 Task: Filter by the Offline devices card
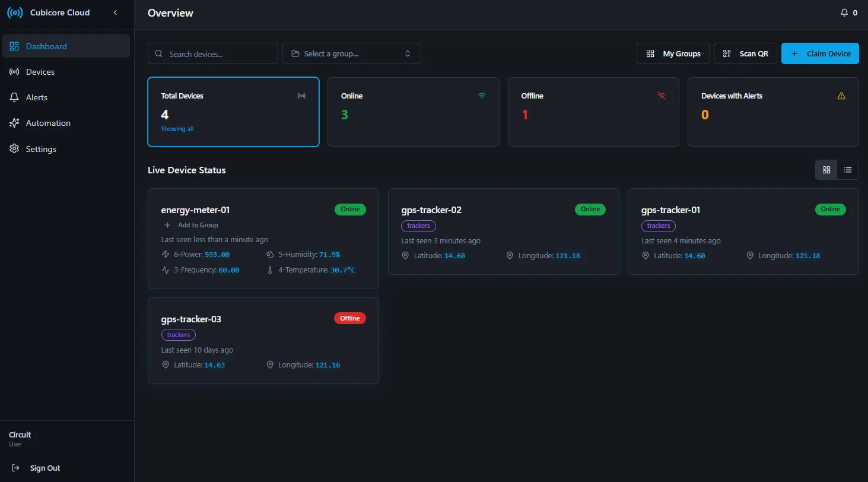[x=593, y=112]
